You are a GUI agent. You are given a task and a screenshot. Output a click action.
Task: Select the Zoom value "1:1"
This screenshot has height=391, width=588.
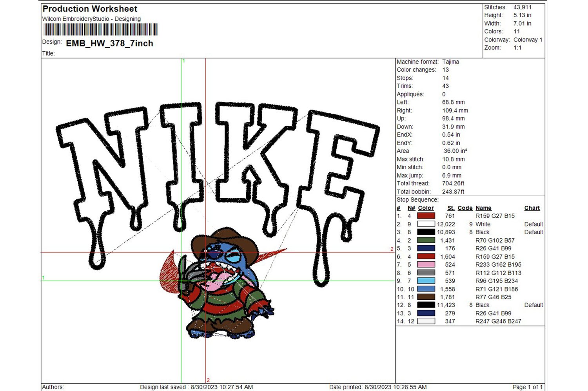coord(517,48)
